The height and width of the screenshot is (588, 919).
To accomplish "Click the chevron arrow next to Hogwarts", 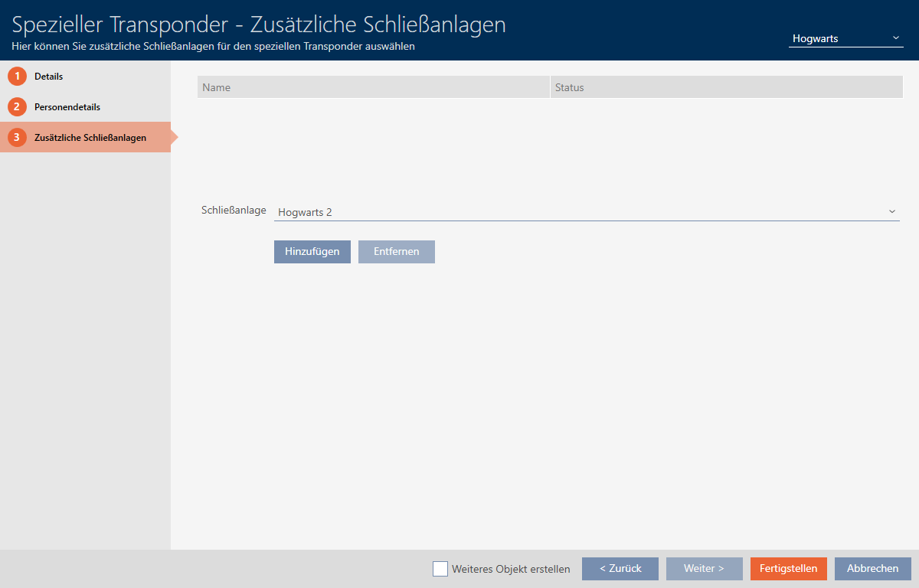I will coord(896,38).
